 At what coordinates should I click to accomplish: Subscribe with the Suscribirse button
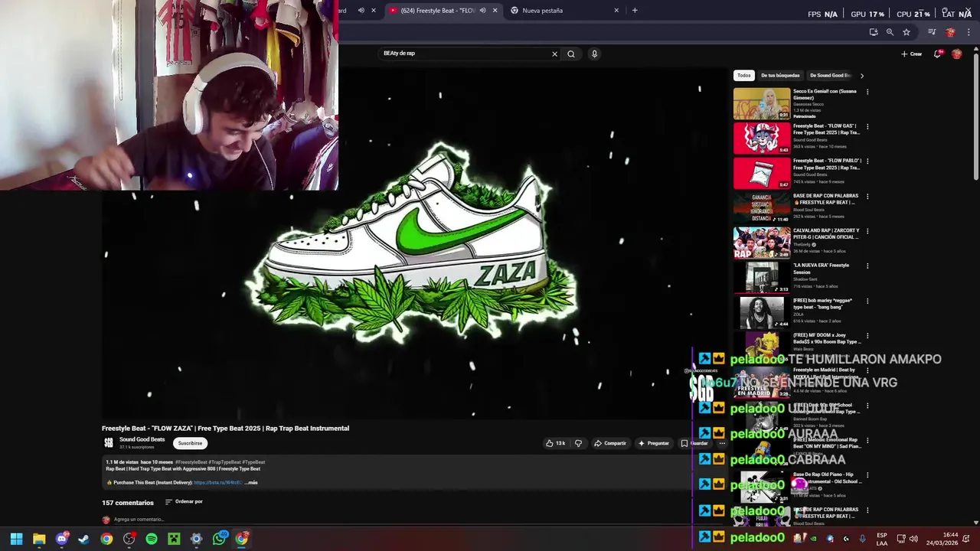pos(190,443)
